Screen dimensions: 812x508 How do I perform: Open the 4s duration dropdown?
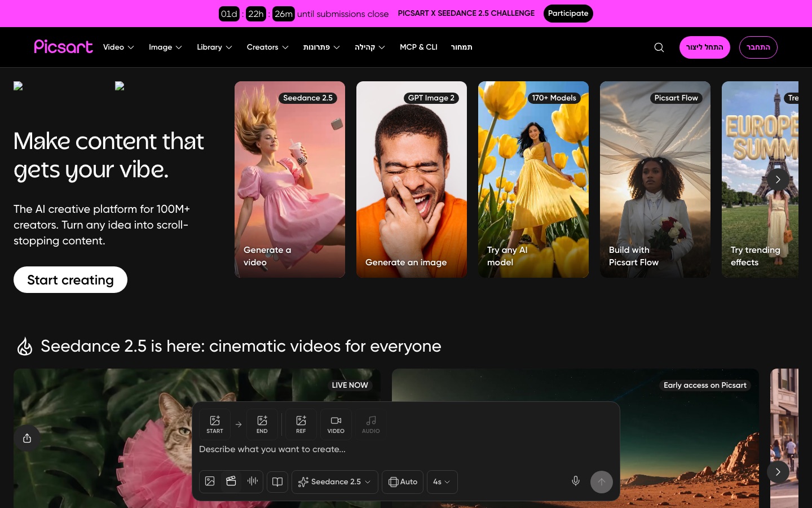tap(442, 482)
